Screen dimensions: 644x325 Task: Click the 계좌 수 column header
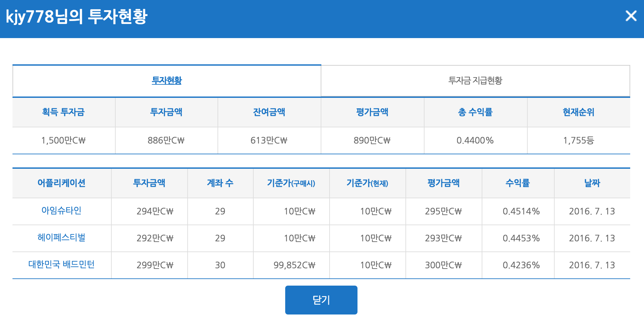pos(220,183)
